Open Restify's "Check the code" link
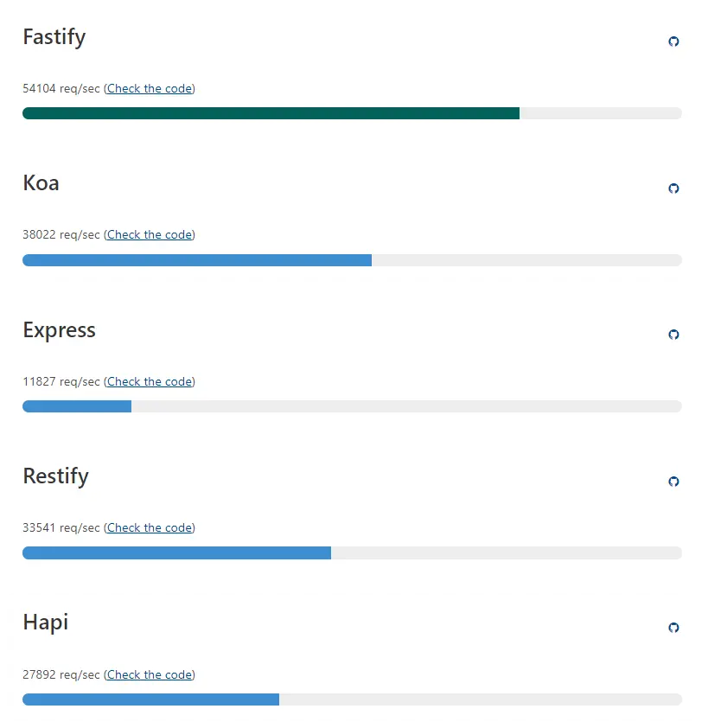 (149, 527)
